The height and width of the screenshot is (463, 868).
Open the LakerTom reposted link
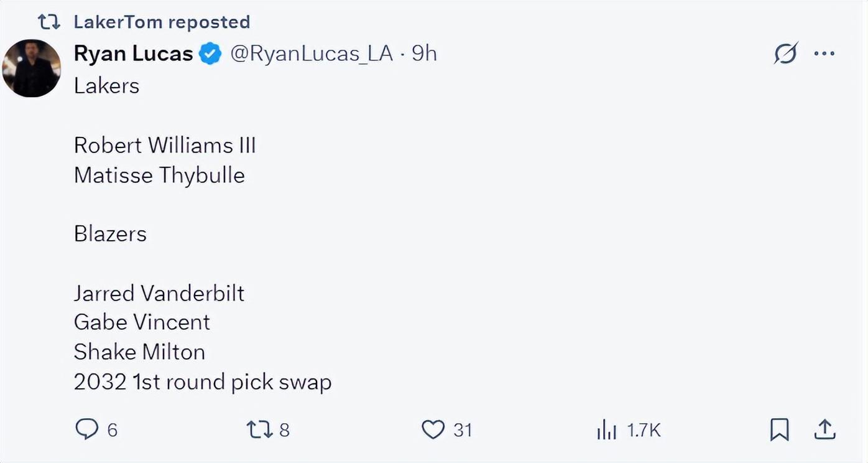tap(162, 22)
